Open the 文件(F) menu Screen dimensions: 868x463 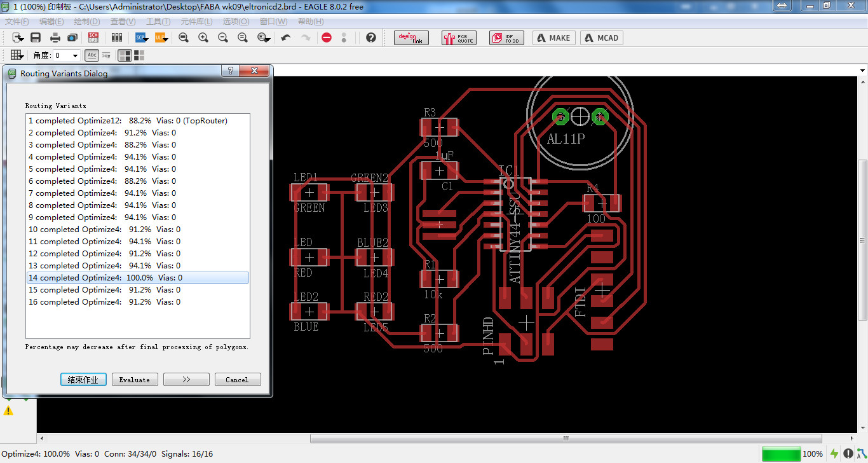pyautogui.click(x=17, y=22)
